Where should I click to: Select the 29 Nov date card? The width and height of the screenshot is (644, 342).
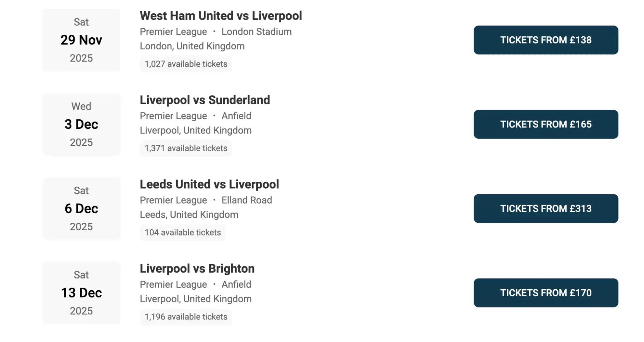coord(81,40)
